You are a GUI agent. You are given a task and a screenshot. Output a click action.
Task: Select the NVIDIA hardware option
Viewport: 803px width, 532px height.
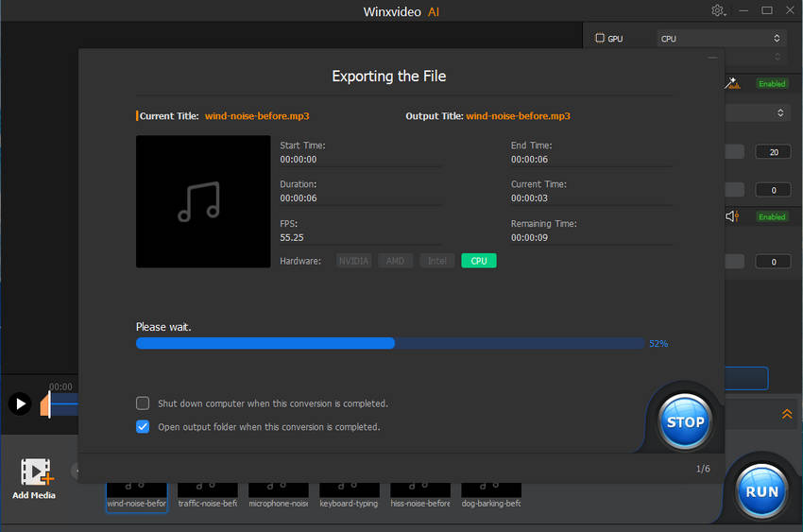[x=353, y=261]
